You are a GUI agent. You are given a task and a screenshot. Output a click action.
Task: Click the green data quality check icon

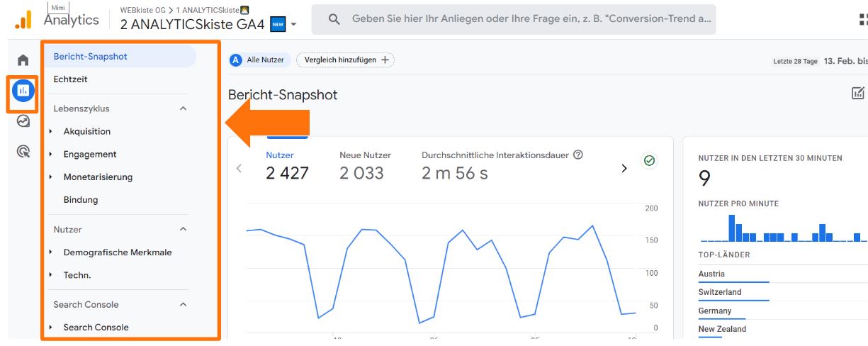tap(648, 161)
